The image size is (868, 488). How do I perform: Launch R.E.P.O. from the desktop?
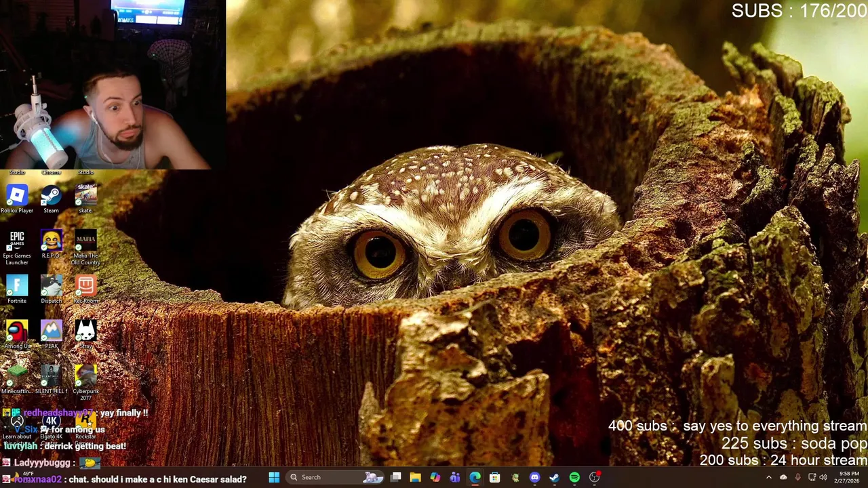tap(51, 245)
